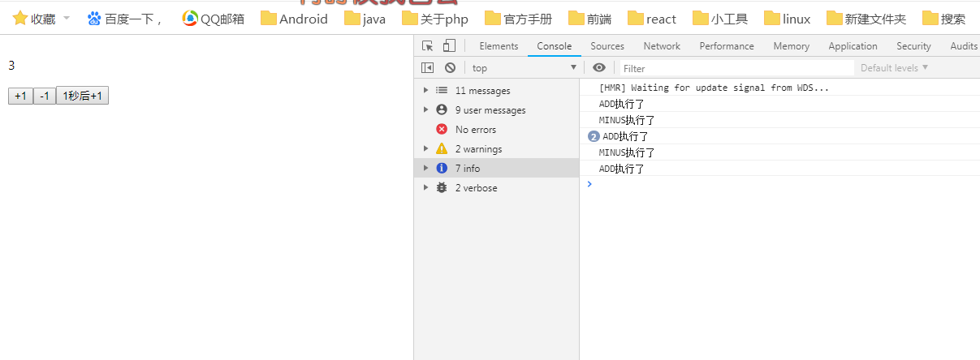
Task: Click the +1 button
Action: (x=20, y=96)
